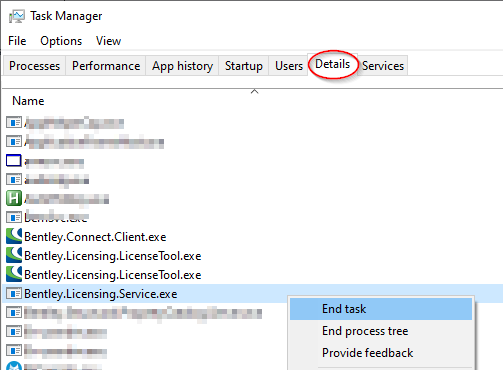Click first Bentley.Licensing.LicenseTool.exe icon
Screen dimensions: 503x370
pyautogui.click(x=14, y=255)
